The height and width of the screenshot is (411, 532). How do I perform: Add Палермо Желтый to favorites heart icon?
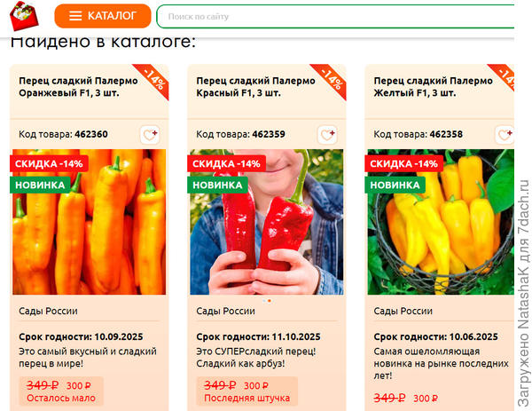505,135
